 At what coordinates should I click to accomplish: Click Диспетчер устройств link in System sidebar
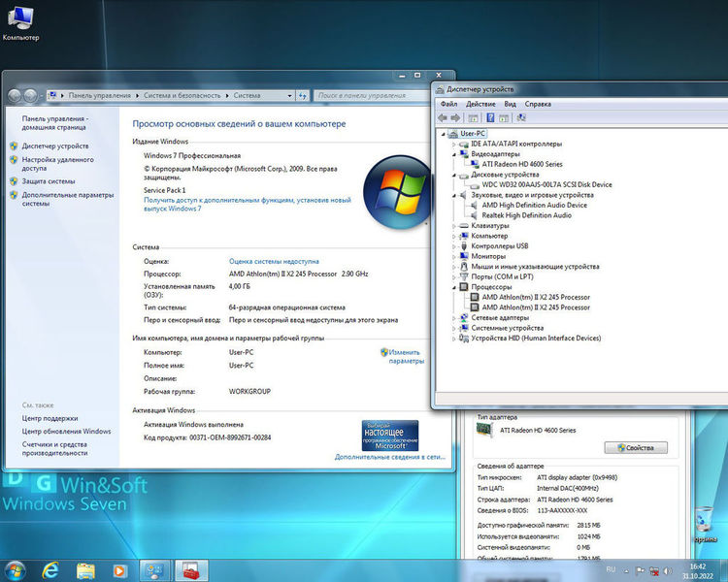[54, 145]
